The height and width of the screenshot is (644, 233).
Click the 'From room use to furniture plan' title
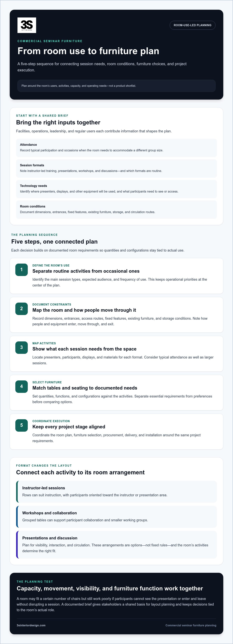point(88,51)
